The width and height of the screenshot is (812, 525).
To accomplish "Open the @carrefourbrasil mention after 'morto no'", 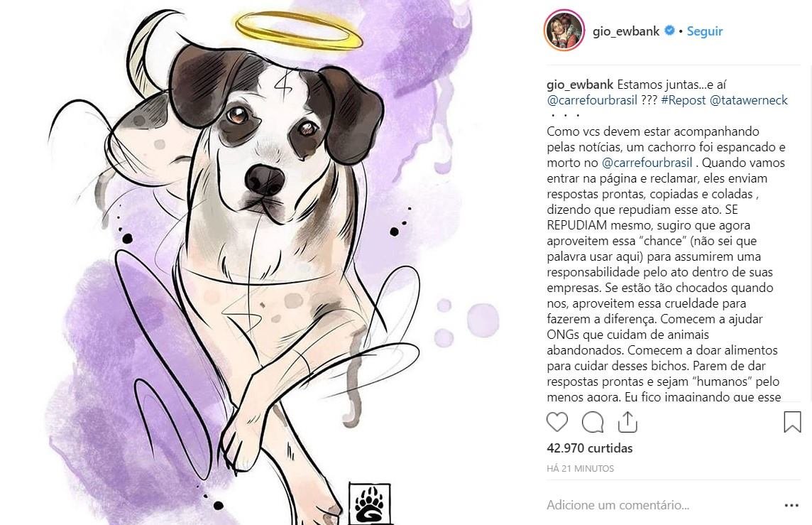I will 647,163.
